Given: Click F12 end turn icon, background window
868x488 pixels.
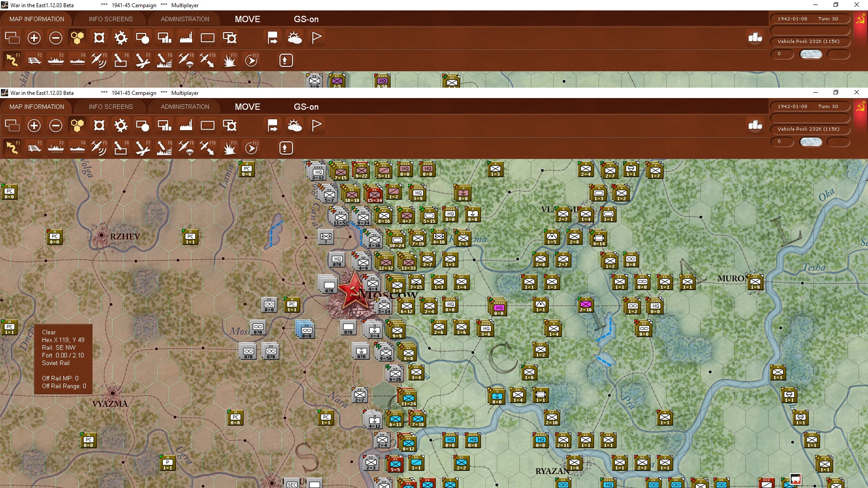Looking at the screenshot, I should click(x=251, y=61).
